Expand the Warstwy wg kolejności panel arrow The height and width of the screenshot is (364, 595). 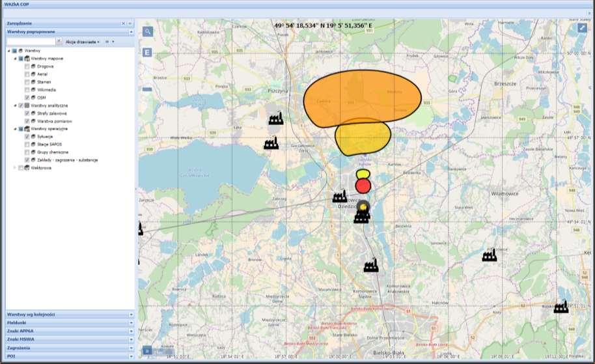[131, 315]
